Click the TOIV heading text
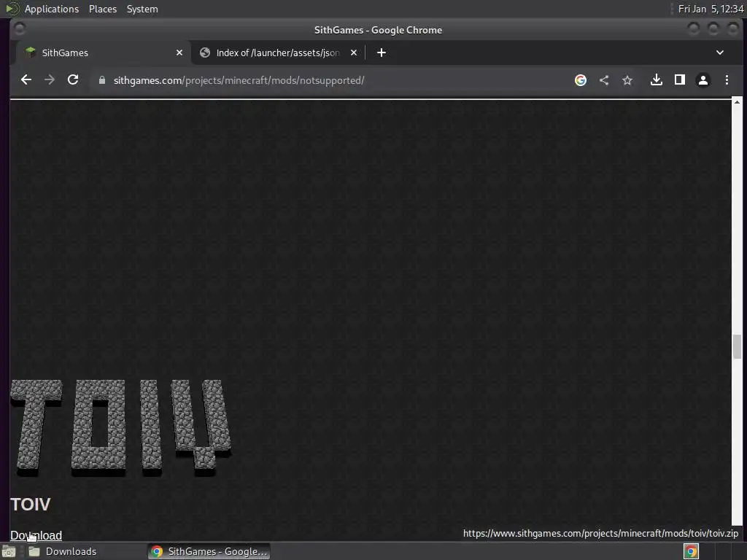Image resolution: width=747 pixels, height=560 pixels. (x=31, y=505)
